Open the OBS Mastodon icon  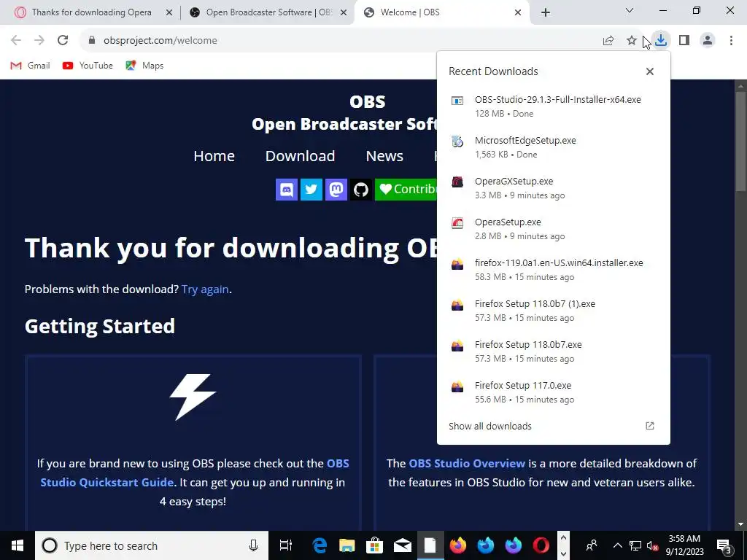coord(336,190)
